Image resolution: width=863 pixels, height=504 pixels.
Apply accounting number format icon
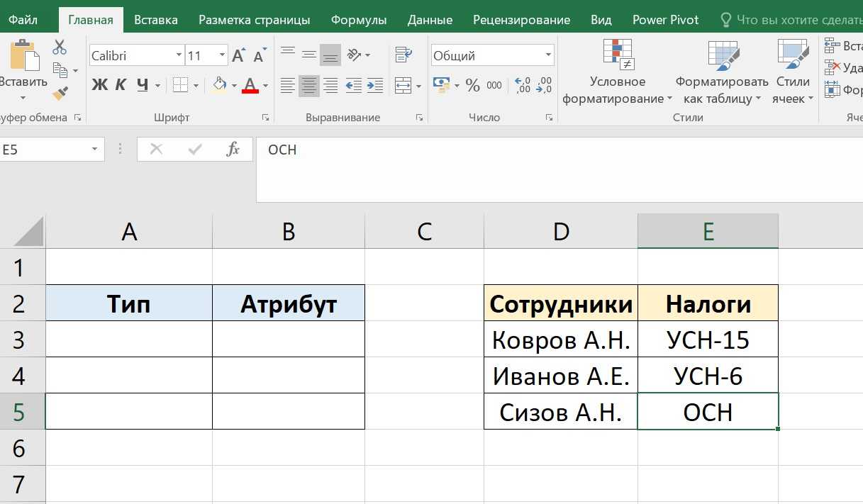[441, 86]
